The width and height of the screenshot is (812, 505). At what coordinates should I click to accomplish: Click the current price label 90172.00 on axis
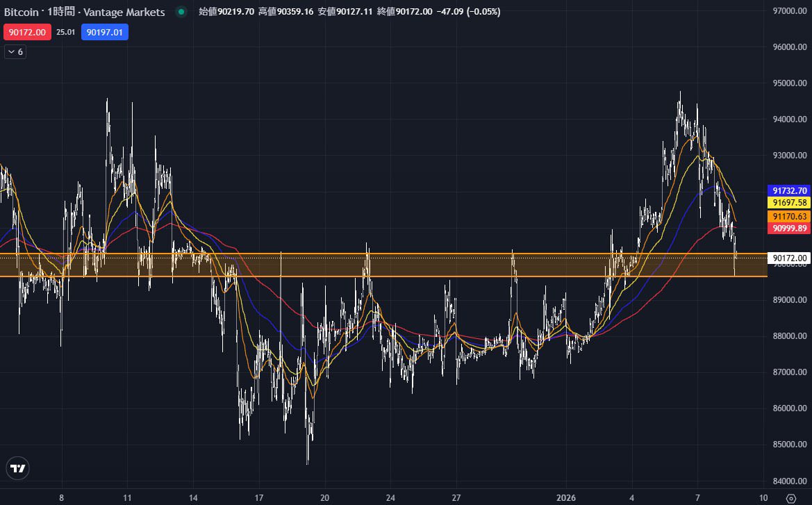pos(788,257)
